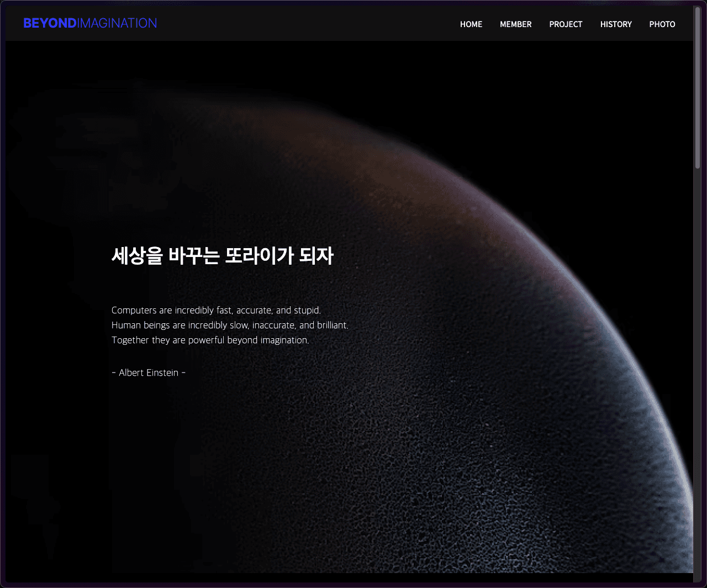Click the scrollbar track below the thumb
The height and width of the screenshot is (588, 707).
697,387
